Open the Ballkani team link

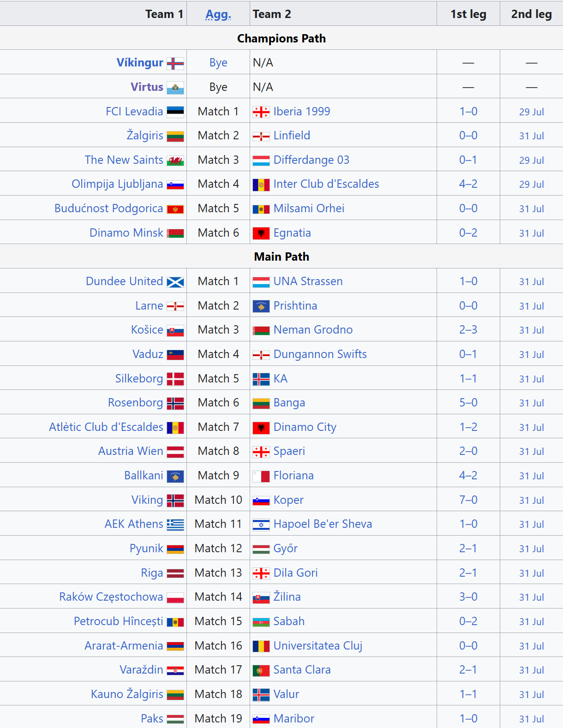(x=144, y=476)
